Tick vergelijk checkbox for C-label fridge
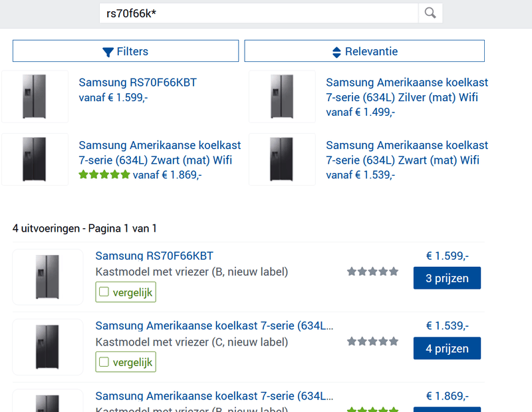 point(104,362)
